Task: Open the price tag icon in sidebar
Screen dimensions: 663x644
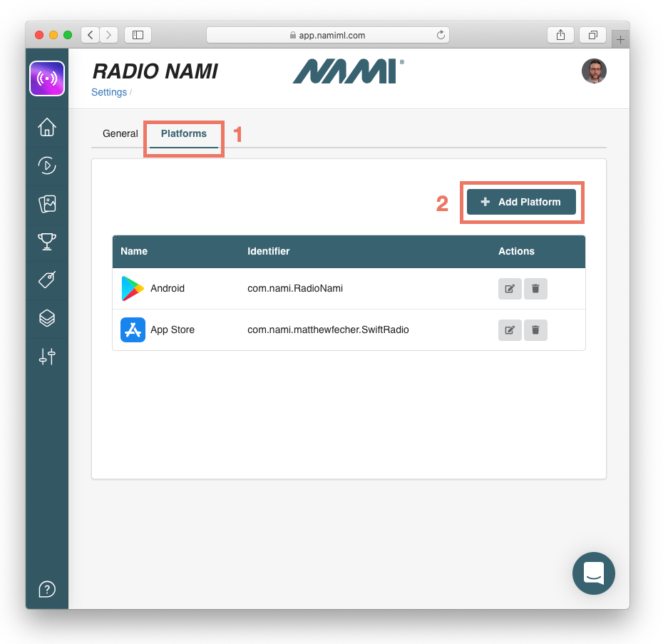Action: pyautogui.click(x=47, y=280)
